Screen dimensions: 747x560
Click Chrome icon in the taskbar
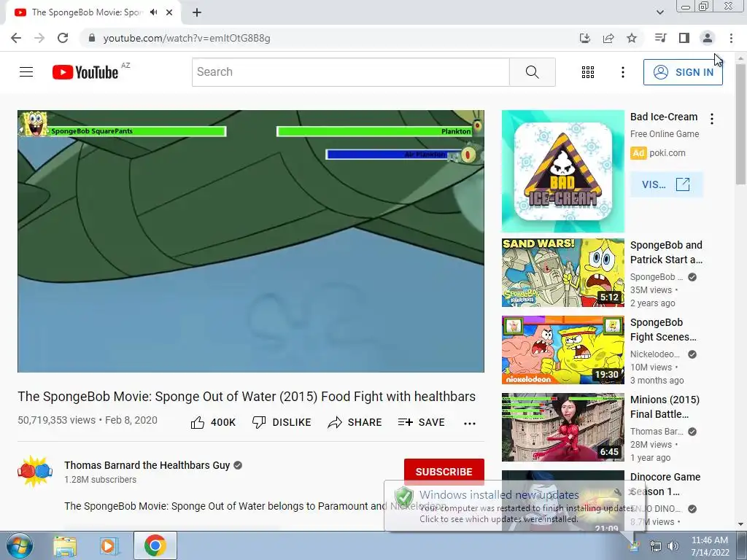click(x=155, y=545)
